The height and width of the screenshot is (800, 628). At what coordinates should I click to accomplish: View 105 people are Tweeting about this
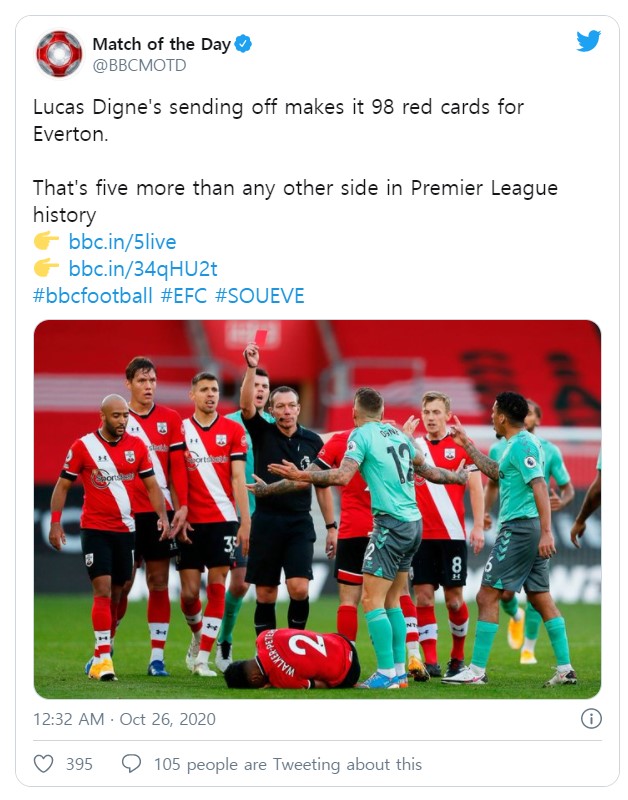coord(288,764)
